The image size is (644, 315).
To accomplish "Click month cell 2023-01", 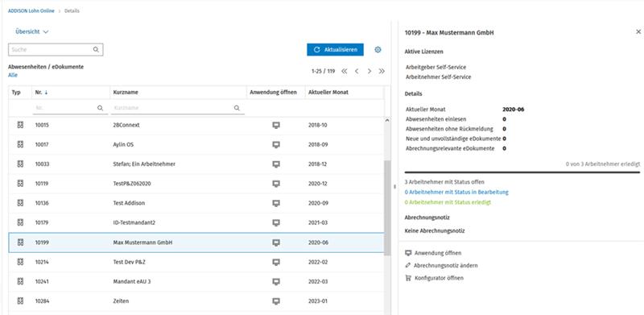I will [x=317, y=301].
